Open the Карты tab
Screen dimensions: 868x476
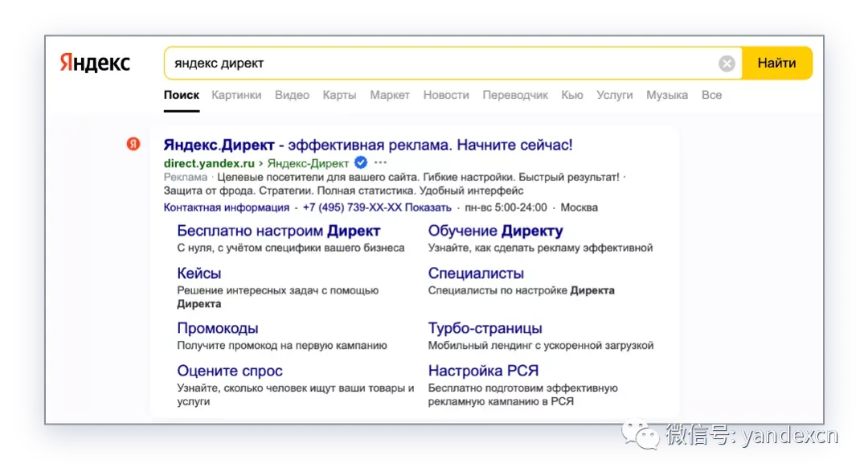tap(339, 95)
